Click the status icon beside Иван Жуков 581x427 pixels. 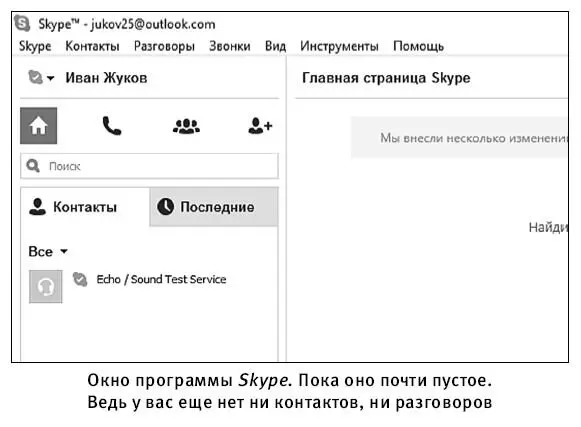36,77
